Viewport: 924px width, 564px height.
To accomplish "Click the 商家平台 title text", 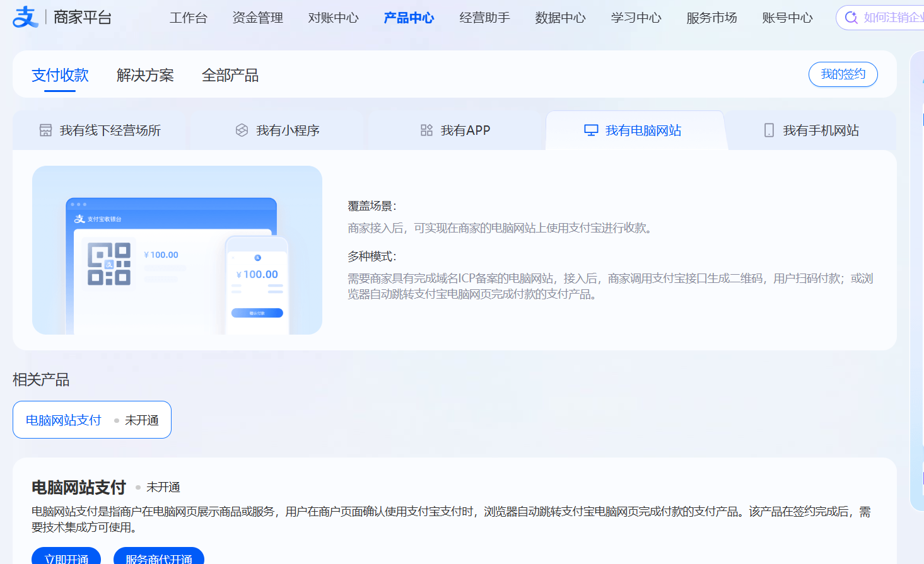I will coord(83,17).
